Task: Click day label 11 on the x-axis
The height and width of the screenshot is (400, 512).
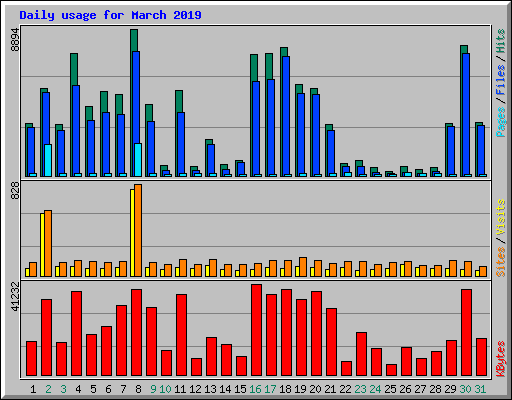Action: (180, 389)
